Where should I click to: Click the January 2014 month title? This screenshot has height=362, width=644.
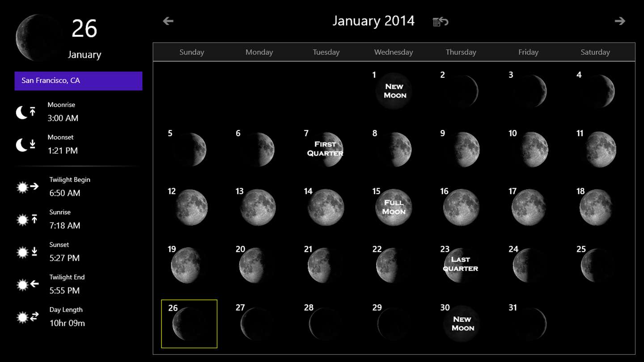click(373, 21)
